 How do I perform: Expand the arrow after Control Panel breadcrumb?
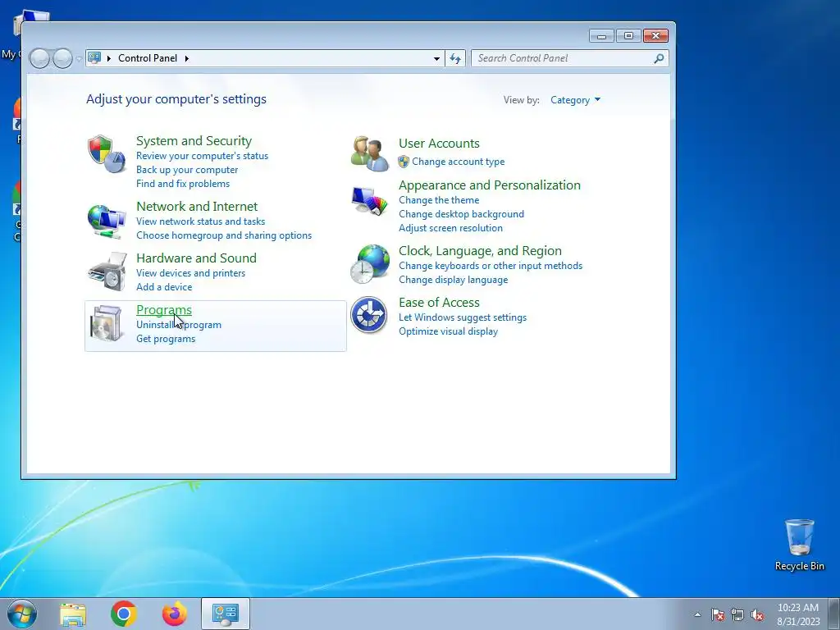click(187, 58)
